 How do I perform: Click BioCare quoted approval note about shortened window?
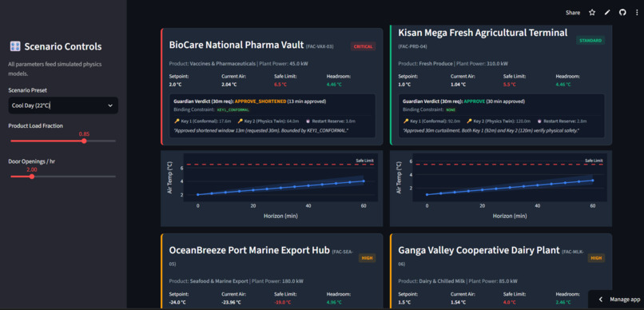[x=260, y=129]
